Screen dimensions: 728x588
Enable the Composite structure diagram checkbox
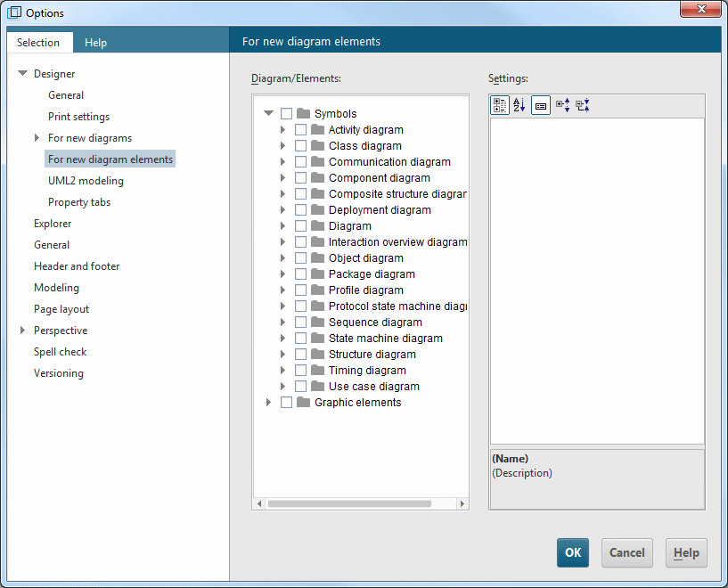click(301, 194)
